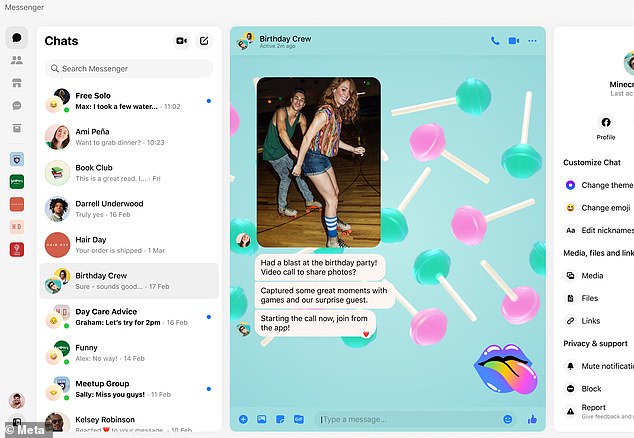Open Archived chats in sidebar

(x=17, y=128)
